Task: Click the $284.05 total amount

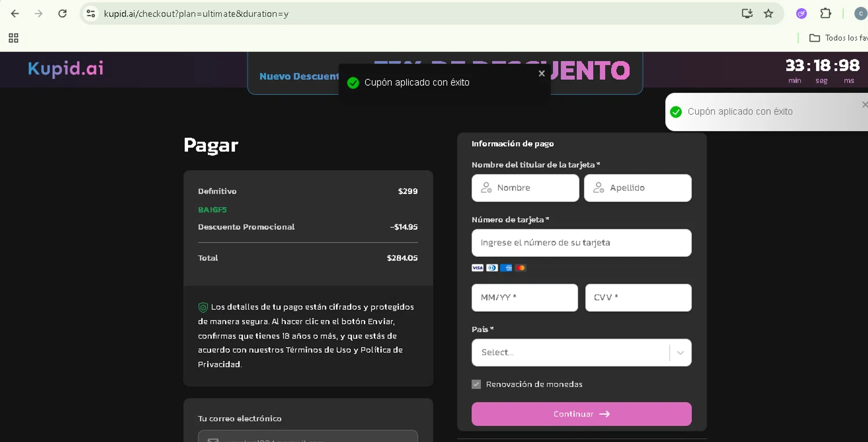Action: click(402, 258)
